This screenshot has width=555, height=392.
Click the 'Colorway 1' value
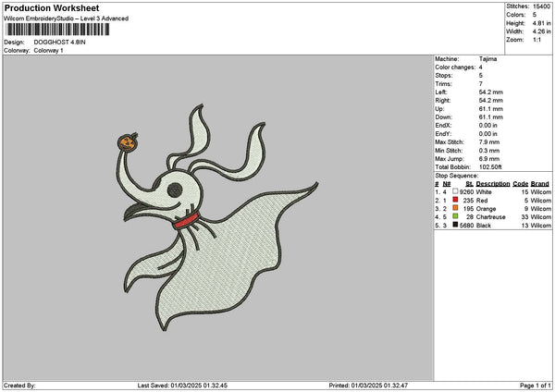[48, 51]
